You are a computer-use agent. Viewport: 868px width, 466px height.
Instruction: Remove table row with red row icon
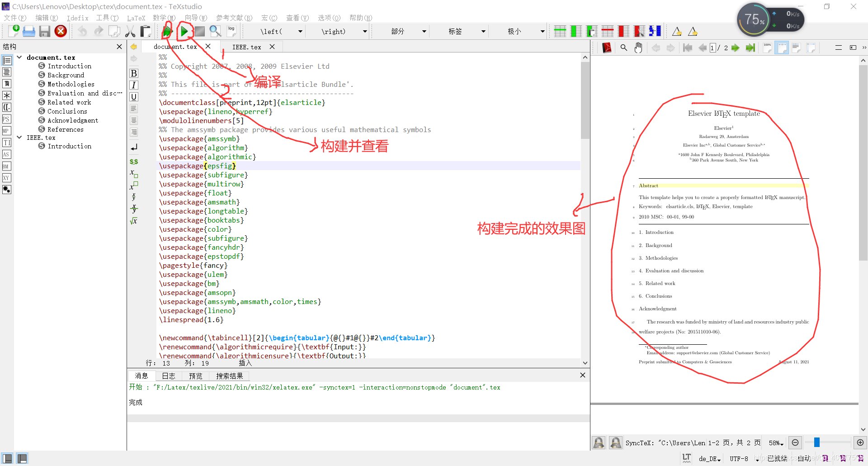tap(608, 31)
